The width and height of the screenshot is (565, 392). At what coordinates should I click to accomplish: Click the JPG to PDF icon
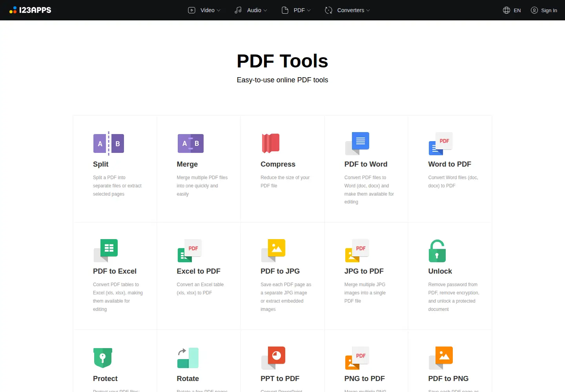coord(357,250)
